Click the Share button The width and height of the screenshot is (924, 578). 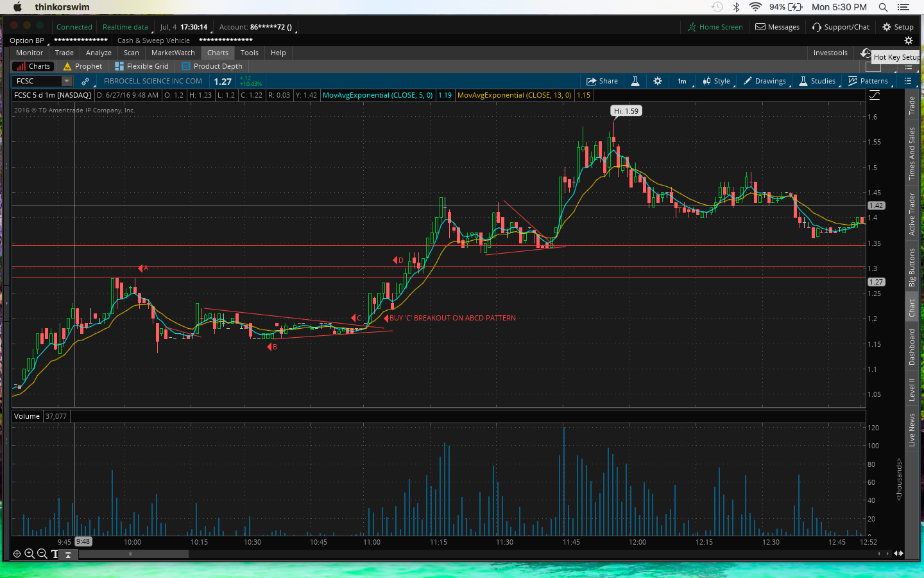[602, 81]
